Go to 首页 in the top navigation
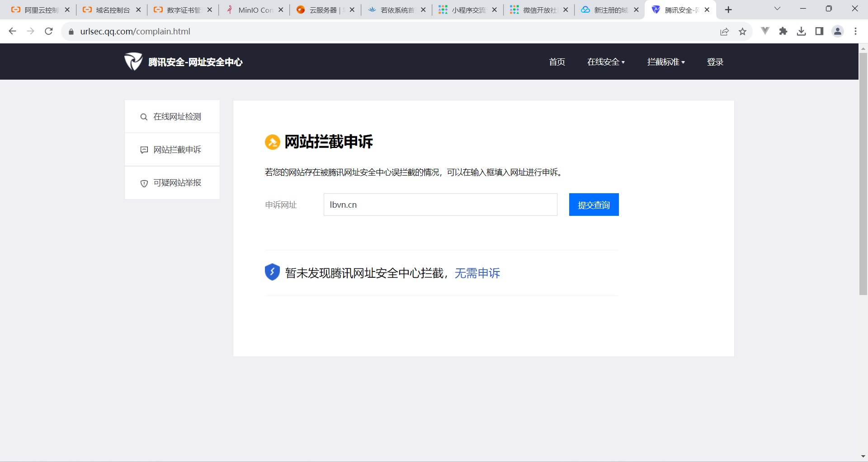Viewport: 868px width, 462px height. pos(557,62)
